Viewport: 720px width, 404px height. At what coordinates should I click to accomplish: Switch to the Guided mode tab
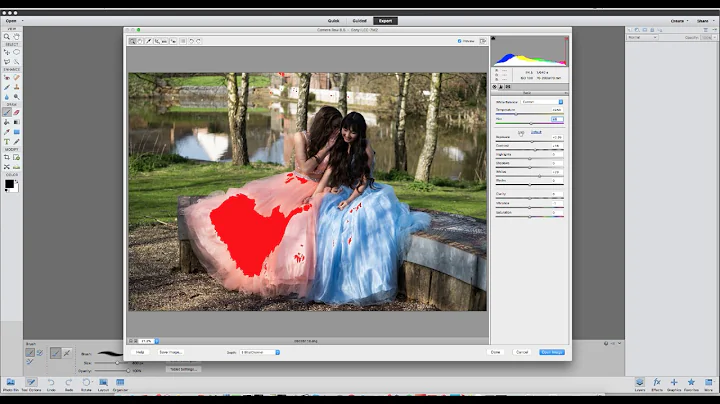(360, 21)
